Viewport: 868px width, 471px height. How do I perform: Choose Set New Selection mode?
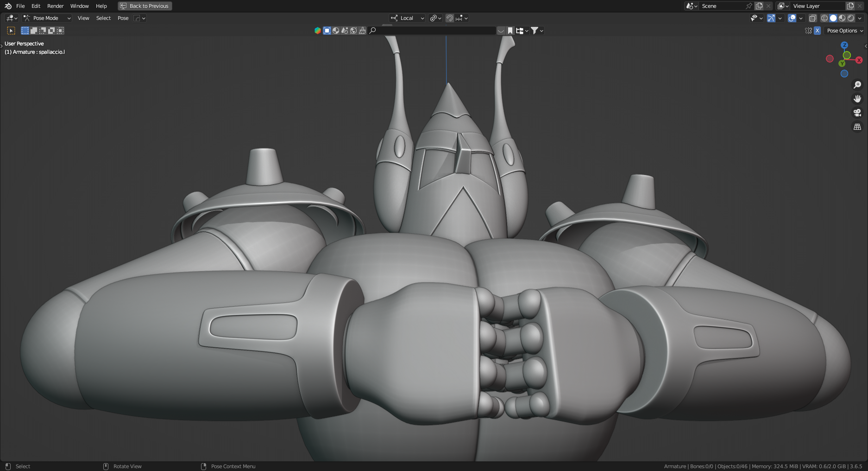pos(25,31)
